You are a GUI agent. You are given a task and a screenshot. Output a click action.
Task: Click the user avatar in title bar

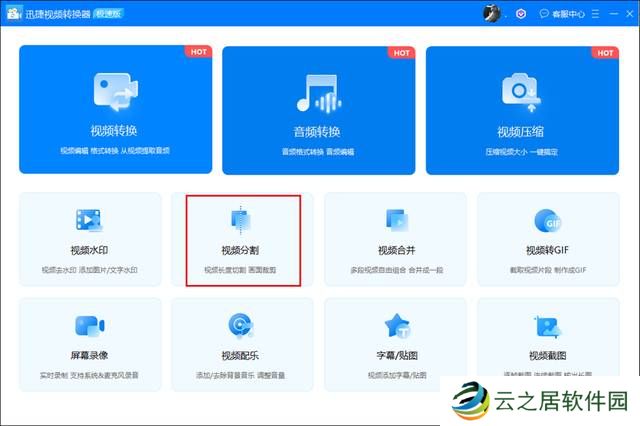click(x=492, y=13)
